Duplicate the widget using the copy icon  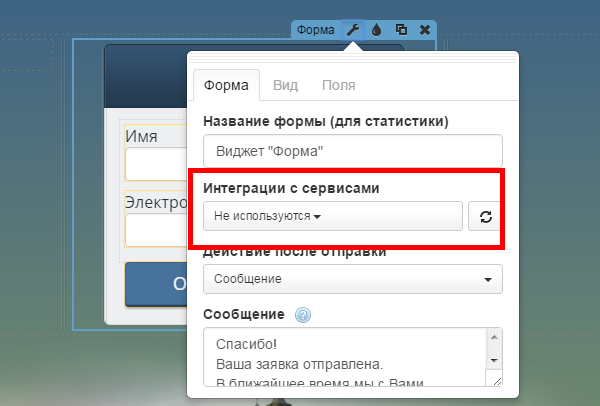pos(401,30)
